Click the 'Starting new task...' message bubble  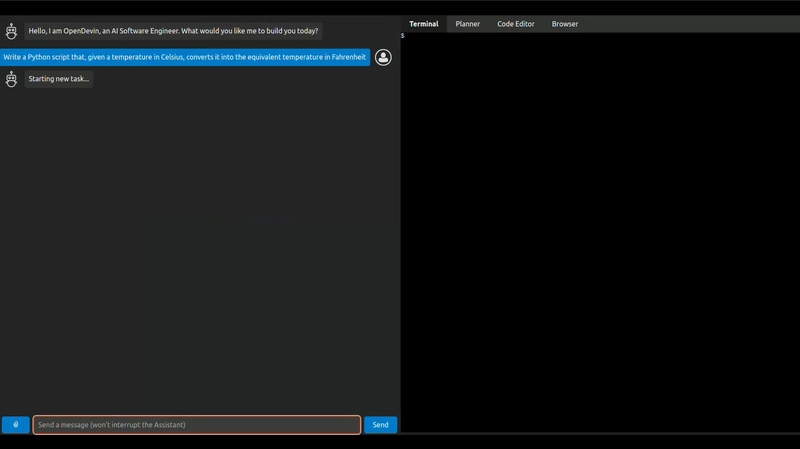(x=59, y=79)
